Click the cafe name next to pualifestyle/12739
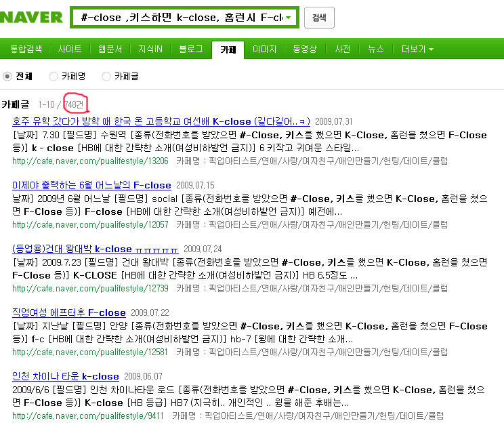The height and width of the screenshot is (427, 504). [x=328, y=288]
